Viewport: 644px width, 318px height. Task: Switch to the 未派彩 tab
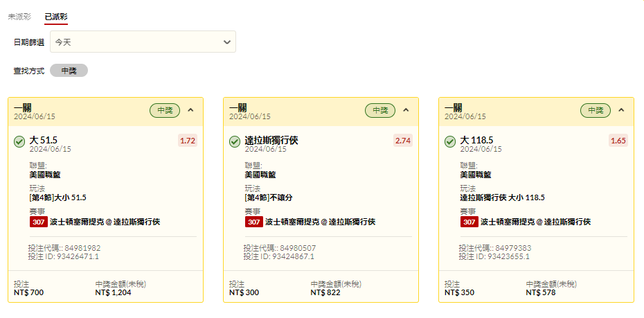[x=19, y=17]
